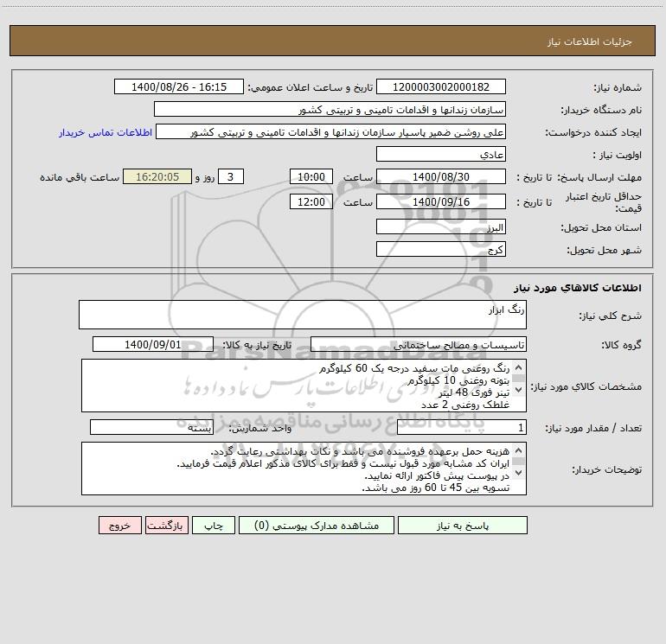Click ایجاد کننده درخواست field
The width and height of the screenshot is (666, 644).
(x=331, y=131)
